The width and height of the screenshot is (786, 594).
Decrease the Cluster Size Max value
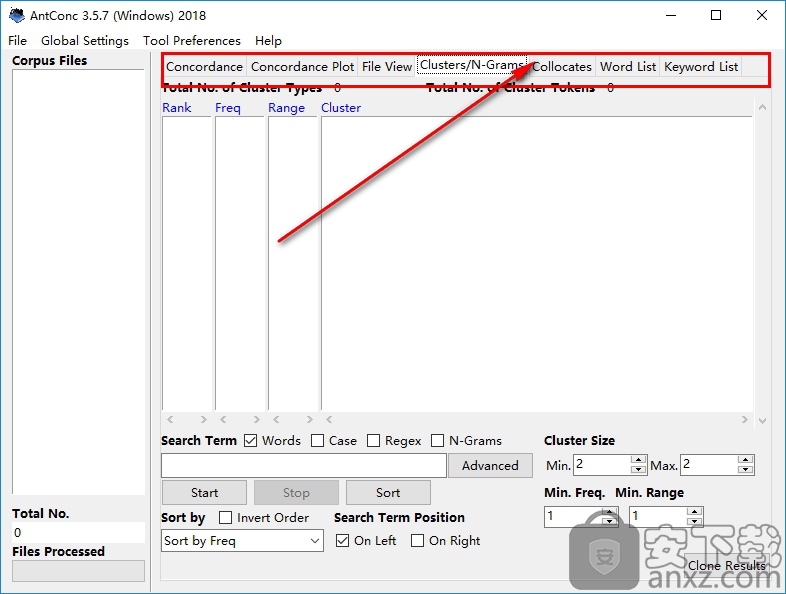click(x=746, y=470)
